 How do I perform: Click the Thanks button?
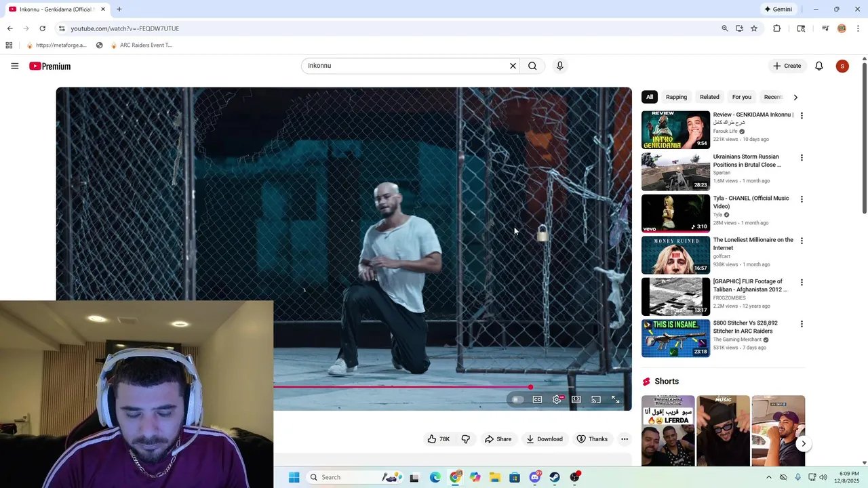592,439
